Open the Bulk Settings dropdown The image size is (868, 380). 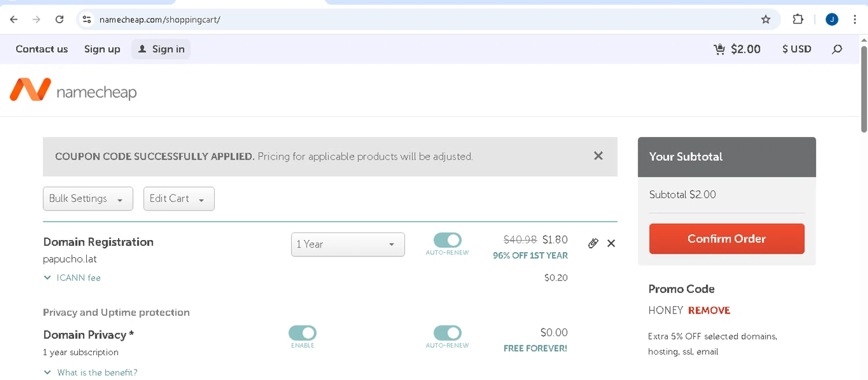point(88,199)
